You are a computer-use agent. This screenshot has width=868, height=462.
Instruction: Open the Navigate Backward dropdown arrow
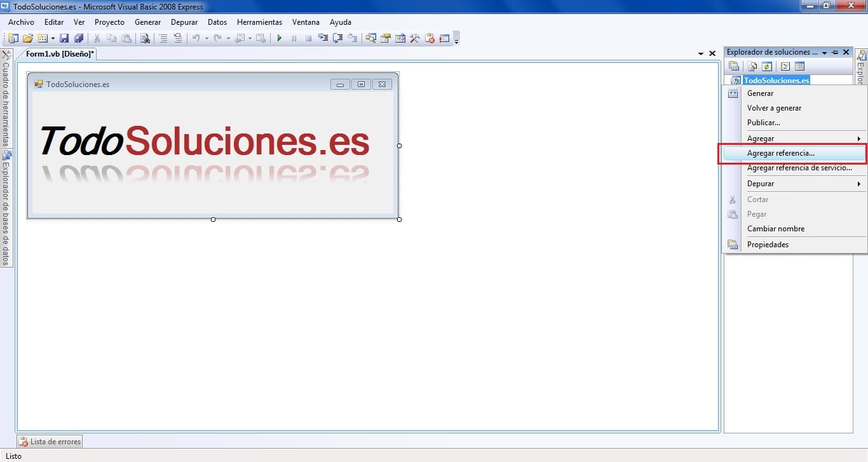point(250,38)
